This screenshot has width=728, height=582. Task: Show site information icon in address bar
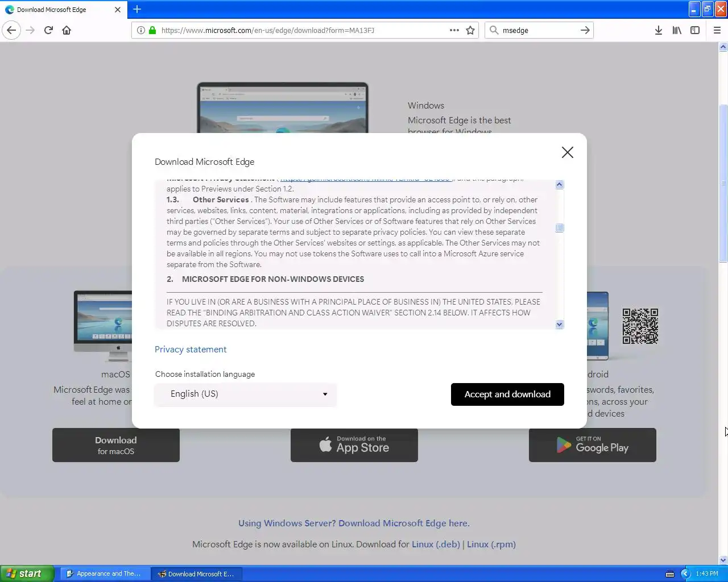141,30
